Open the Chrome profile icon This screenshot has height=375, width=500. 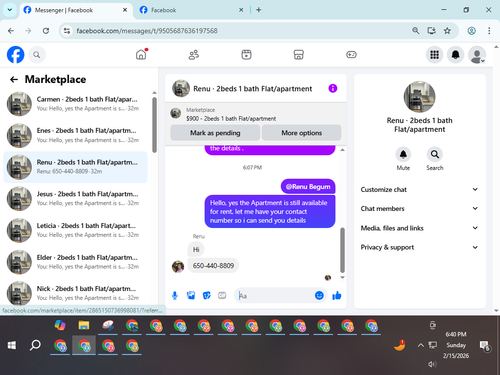[471, 31]
